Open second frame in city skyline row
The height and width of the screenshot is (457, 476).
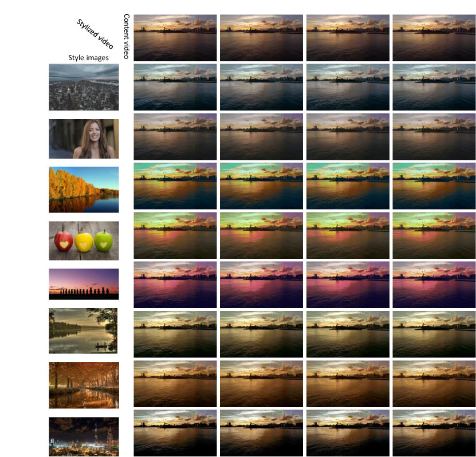(x=261, y=87)
